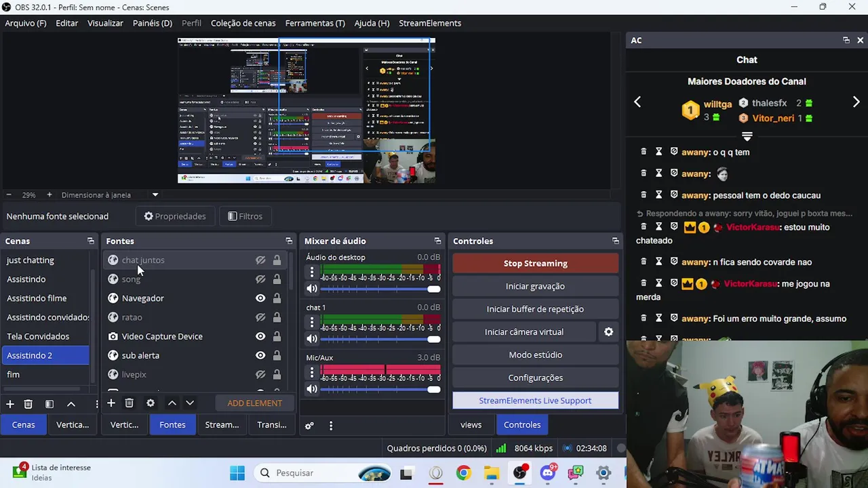Open Google Chrome from taskbar
This screenshot has height=488, width=868.
(x=464, y=473)
